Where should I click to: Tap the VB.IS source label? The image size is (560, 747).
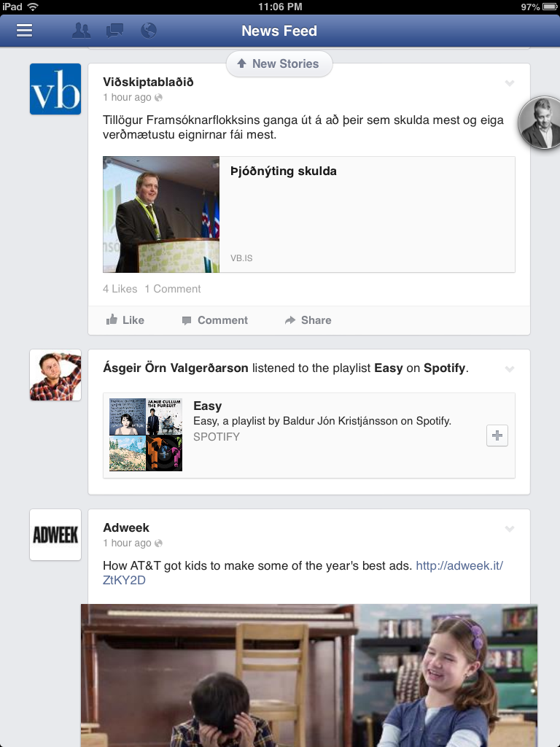pyautogui.click(x=241, y=258)
